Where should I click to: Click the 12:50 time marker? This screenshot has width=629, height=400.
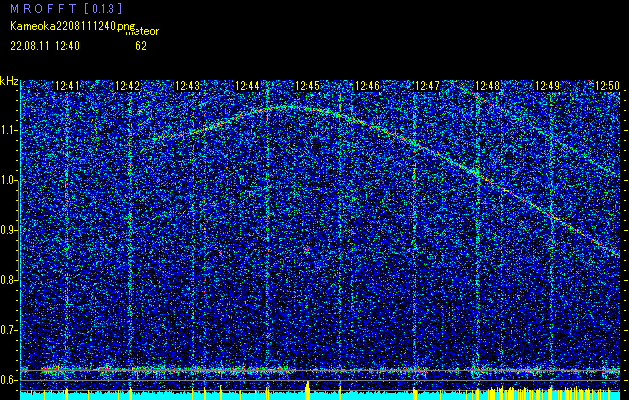(607, 86)
